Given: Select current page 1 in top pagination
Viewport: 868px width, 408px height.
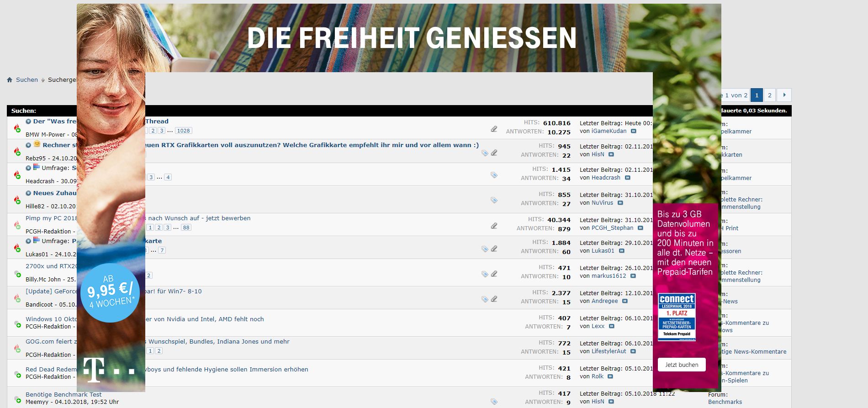Looking at the screenshot, I should 757,95.
